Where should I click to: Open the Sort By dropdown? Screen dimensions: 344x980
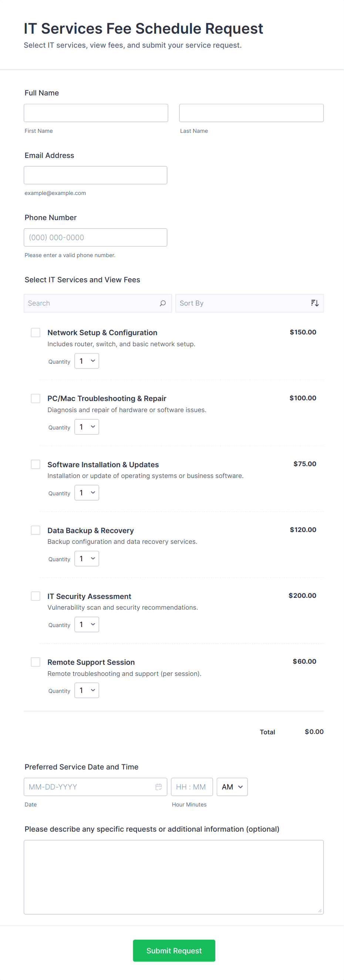point(249,303)
